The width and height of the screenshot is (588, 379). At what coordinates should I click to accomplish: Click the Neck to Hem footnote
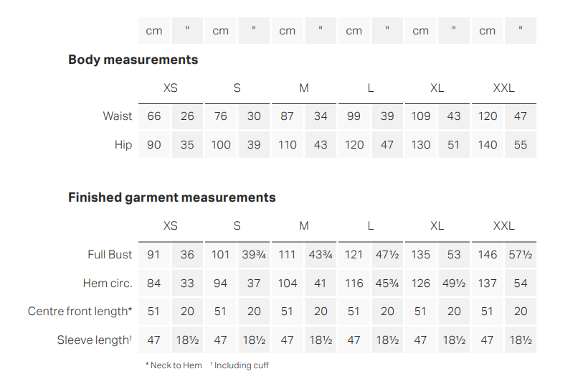(174, 365)
